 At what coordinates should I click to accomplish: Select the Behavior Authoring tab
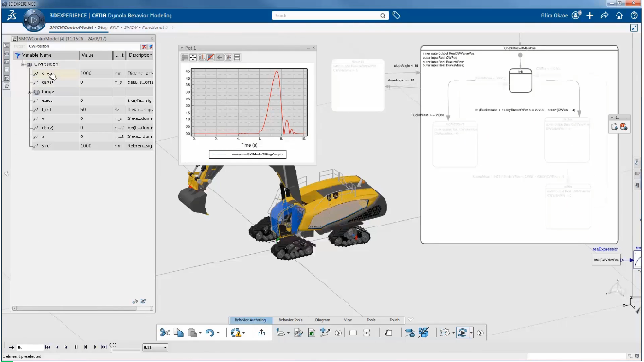(250, 320)
